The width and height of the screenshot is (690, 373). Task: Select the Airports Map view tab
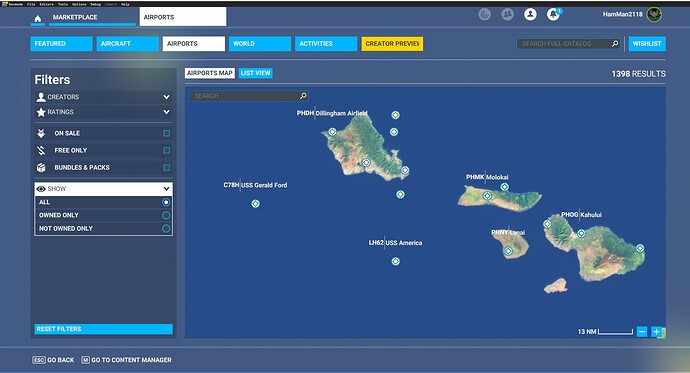point(209,73)
